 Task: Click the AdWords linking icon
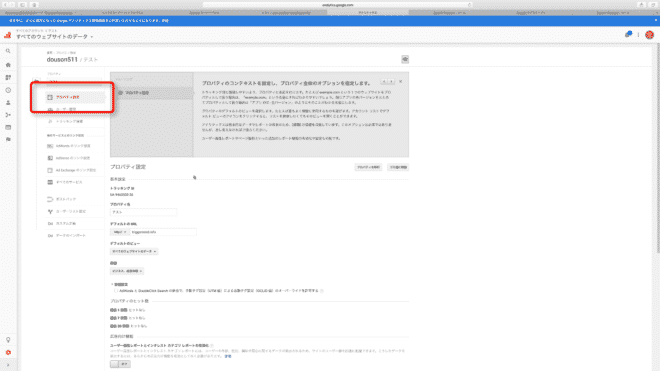coord(50,146)
